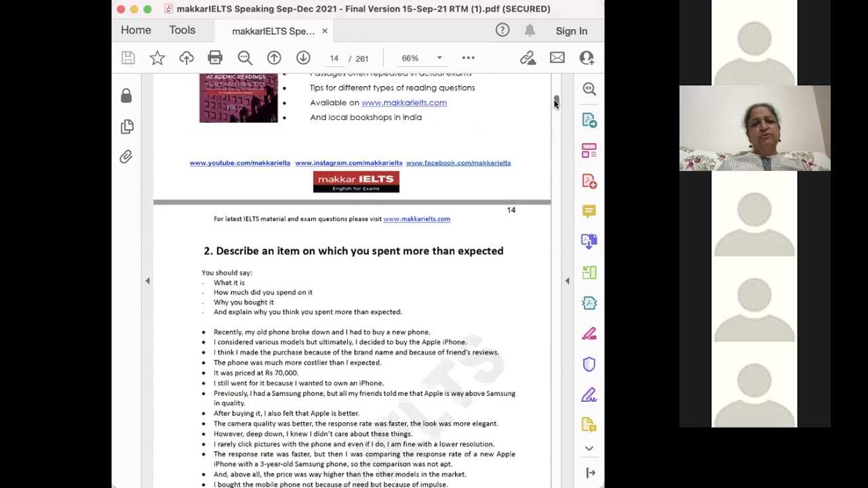Open www.makkarielts.com link beside book cover
This screenshot has width=868, height=488.
tap(404, 102)
